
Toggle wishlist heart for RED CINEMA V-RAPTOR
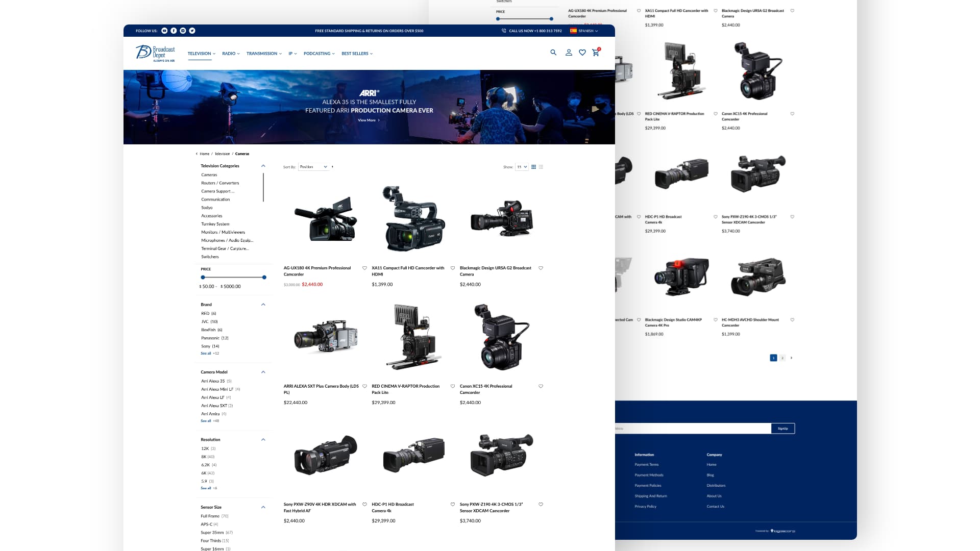453,386
